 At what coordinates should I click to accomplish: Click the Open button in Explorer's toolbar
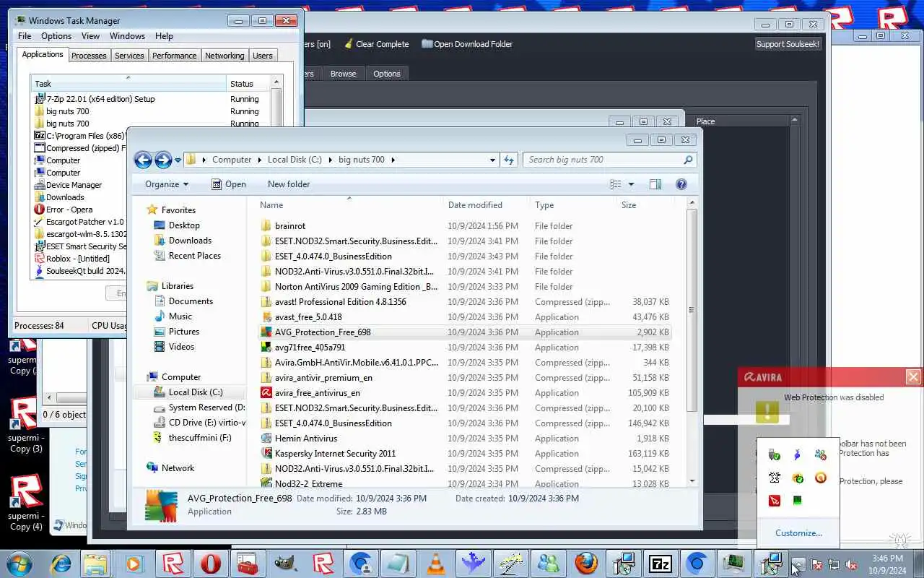pyautogui.click(x=228, y=184)
